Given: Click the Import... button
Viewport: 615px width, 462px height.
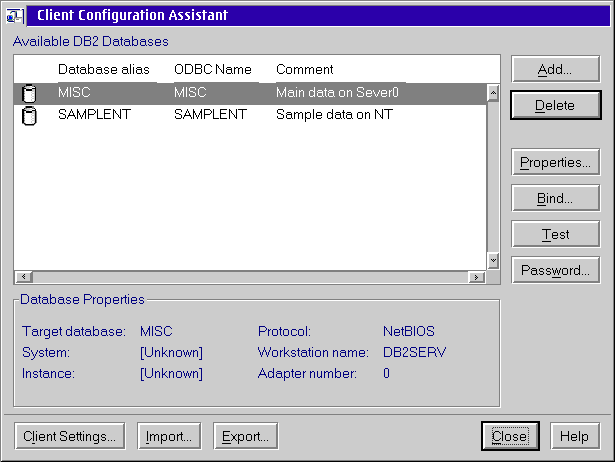Looking at the screenshot, I should point(169,436).
